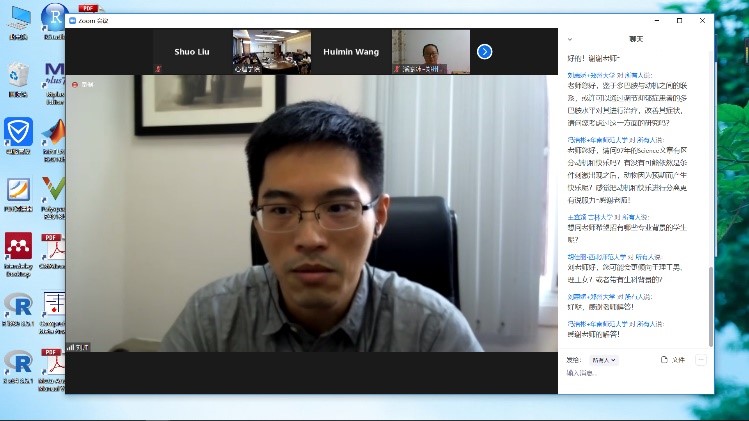Click the chat panel vertical scrollbar

pyautogui.click(x=712, y=300)
